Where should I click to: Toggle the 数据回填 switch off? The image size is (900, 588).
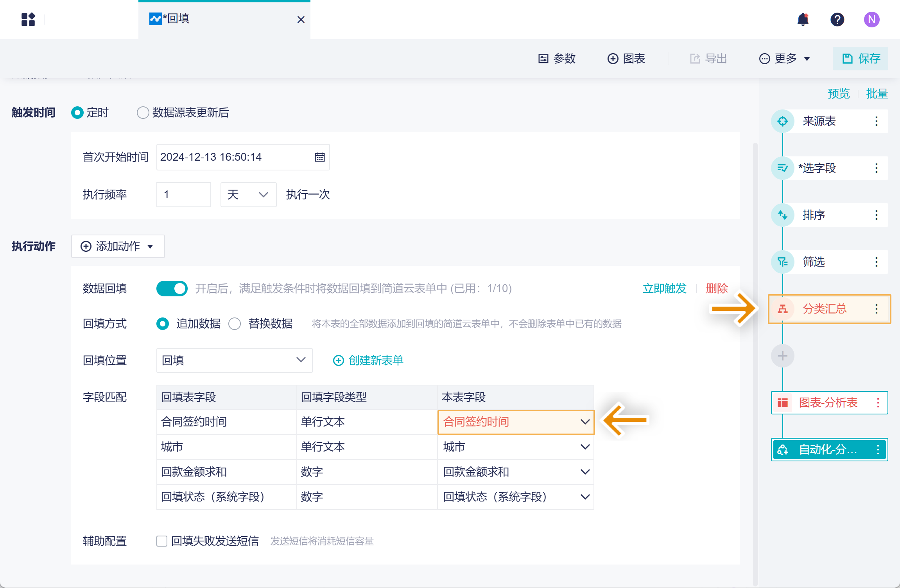[172, 289]
